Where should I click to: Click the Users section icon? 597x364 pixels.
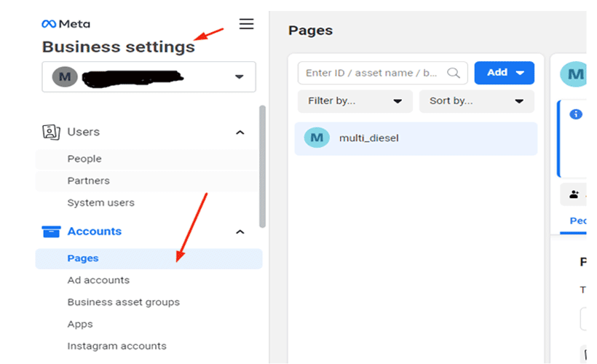tap(51, 132)
